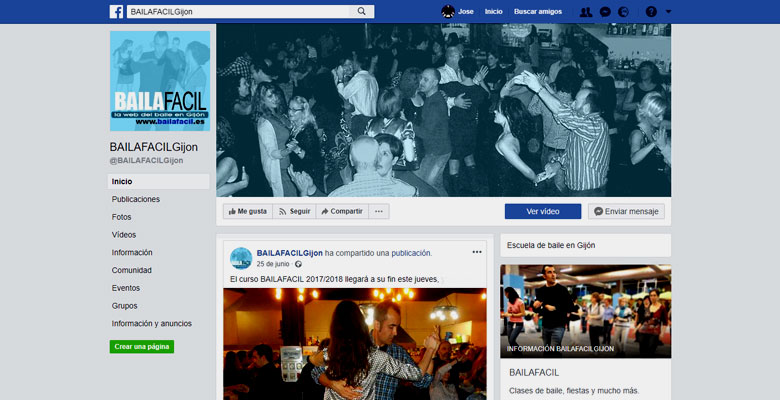Click the Ver vídeo button
Viewport: 780px width, 400px height.
pyautogui.click(x=543, y=211)
